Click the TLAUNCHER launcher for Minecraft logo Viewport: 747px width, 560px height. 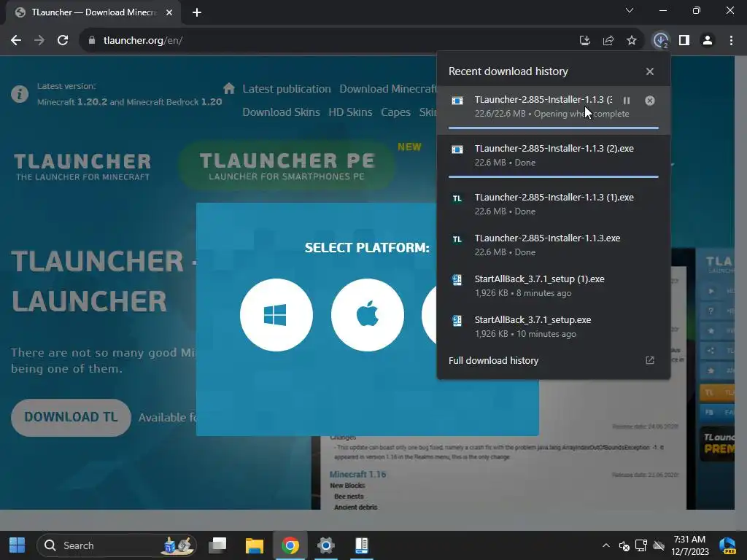(82, 167)
